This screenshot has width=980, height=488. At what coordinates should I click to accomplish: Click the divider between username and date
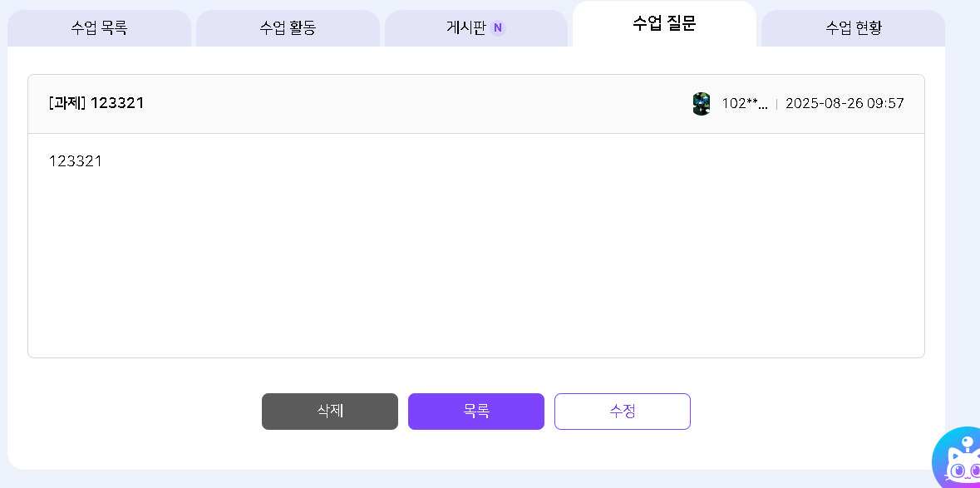tap(776, 104)
